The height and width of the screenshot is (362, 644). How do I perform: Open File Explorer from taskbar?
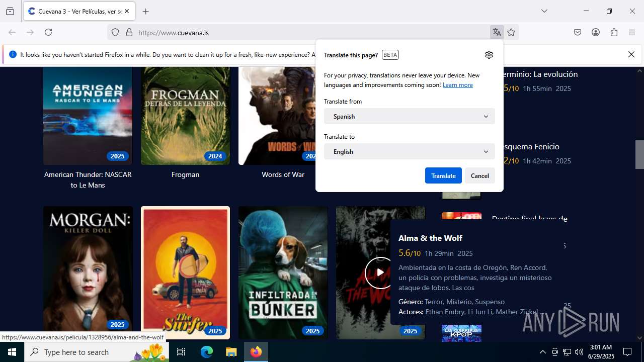coord(231,352)
